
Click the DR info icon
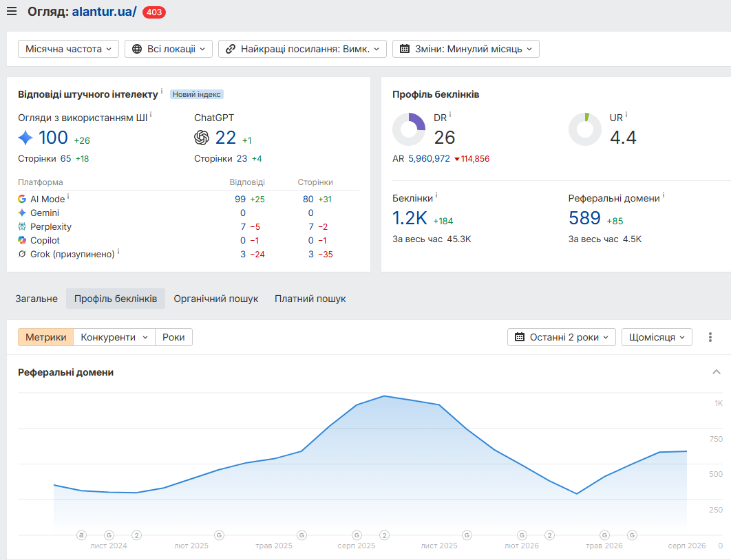pos(450,115)
